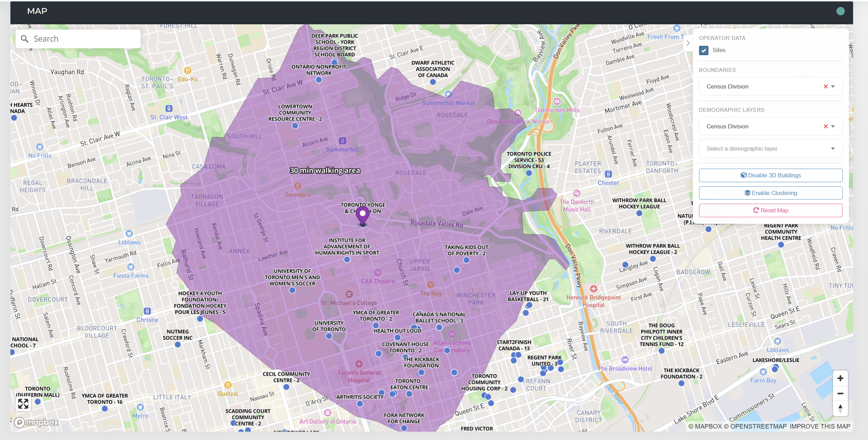Click the Nutmeg Soccer Inc site dot
The width and height of the screenshot is (868, 440).
coord(178,345)
